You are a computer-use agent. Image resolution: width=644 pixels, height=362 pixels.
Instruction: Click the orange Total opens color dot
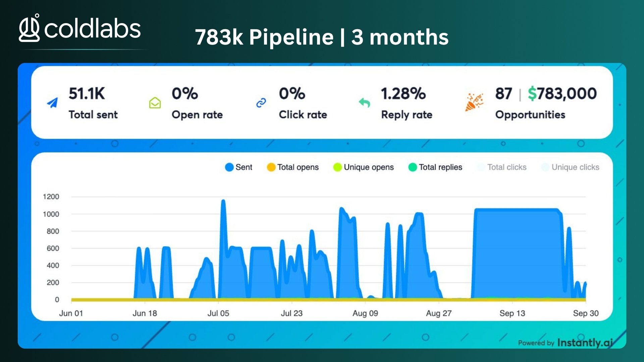tap(271, 167)
